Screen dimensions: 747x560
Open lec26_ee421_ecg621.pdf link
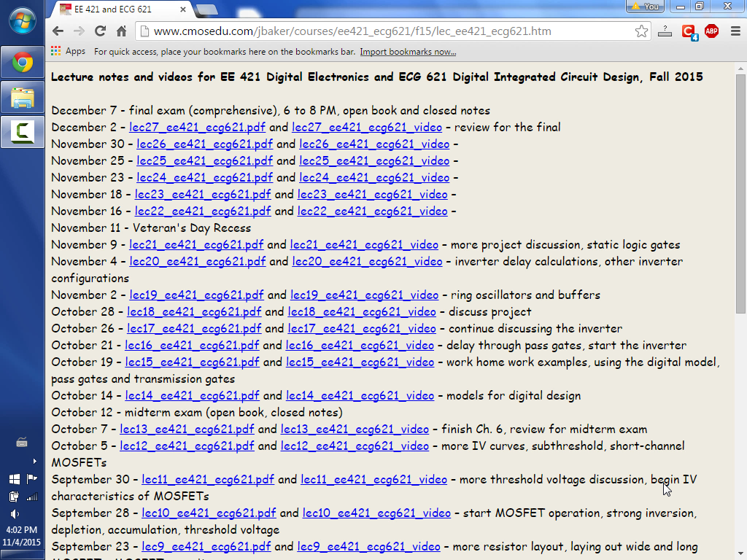pyautogui.click(x=204, y=144)
